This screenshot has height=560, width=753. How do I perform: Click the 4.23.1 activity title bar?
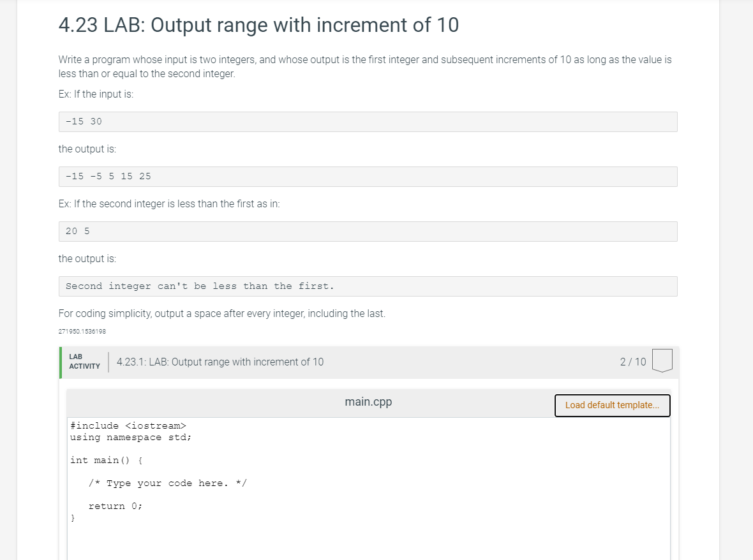(x=221, y=362)
